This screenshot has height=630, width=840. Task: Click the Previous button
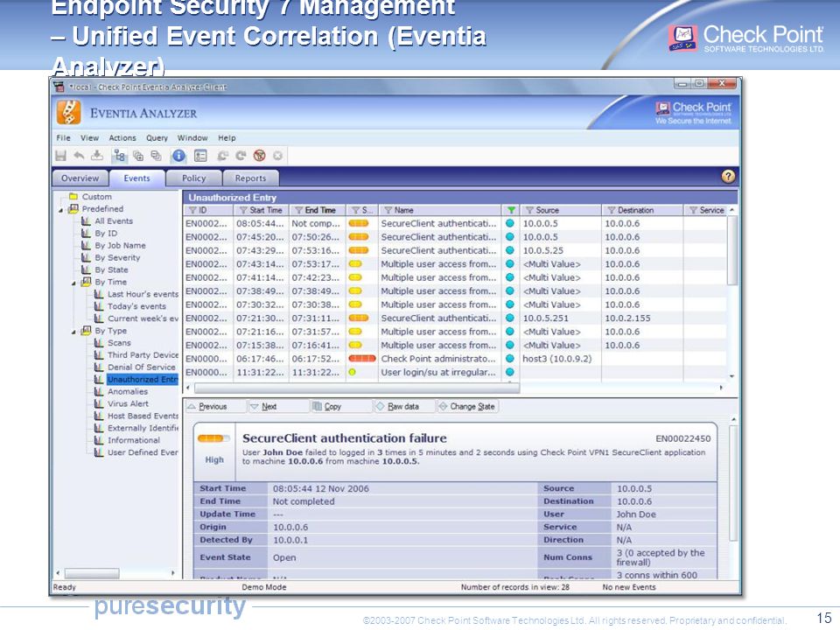[x=216, y=407]
